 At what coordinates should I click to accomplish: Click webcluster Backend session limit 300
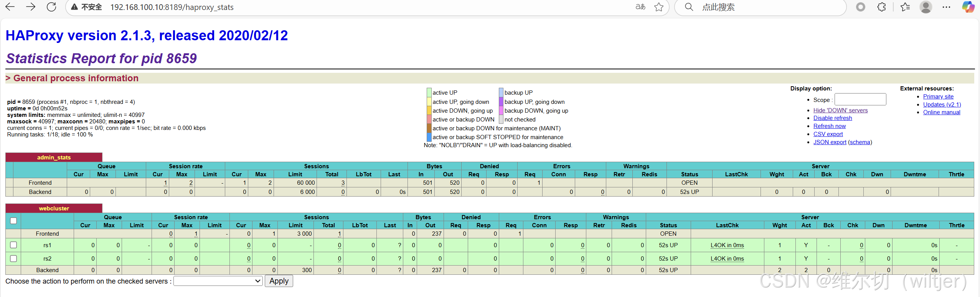coord(307,270)
